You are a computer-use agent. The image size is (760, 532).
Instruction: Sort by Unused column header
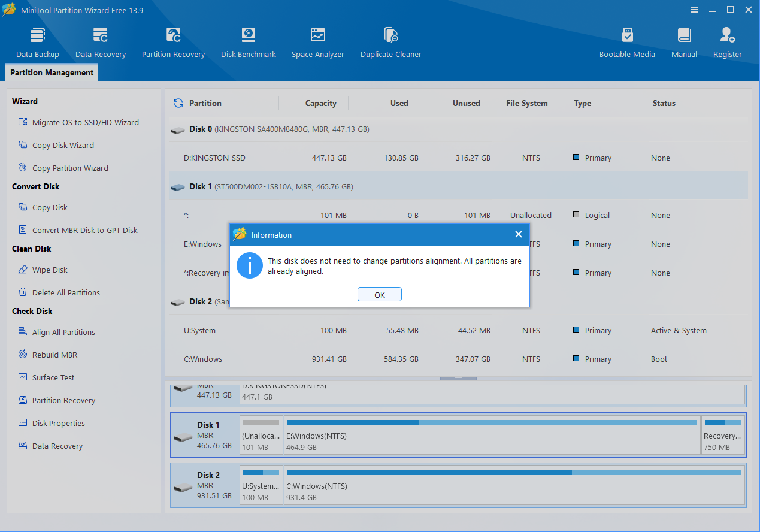coord(466,103)
